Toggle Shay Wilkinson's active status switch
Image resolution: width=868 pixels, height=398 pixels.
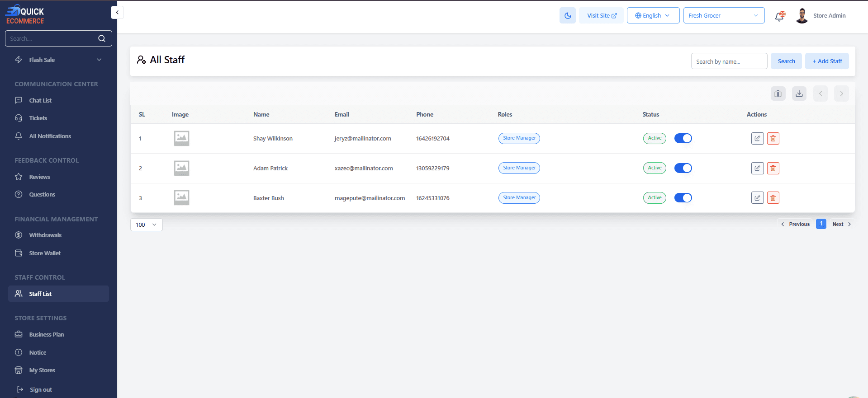[683, 138]
